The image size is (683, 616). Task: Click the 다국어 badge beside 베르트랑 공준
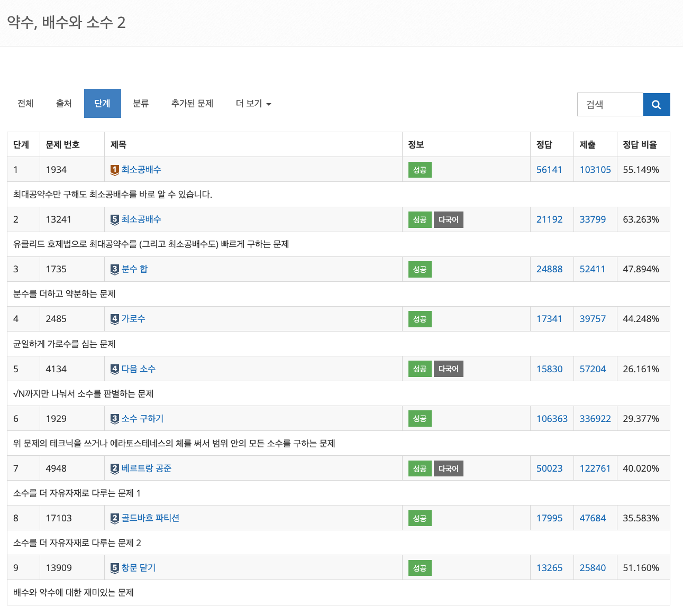tap(448, 468)
